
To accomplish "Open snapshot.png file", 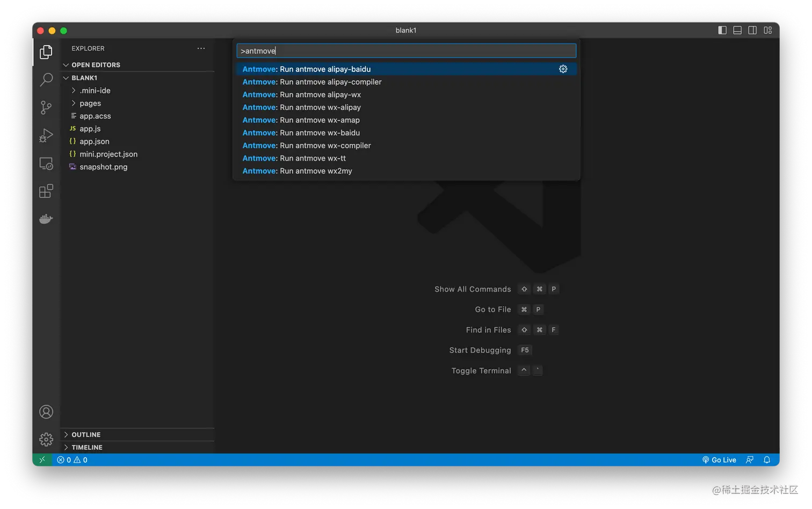I will [x=137, y=167].
